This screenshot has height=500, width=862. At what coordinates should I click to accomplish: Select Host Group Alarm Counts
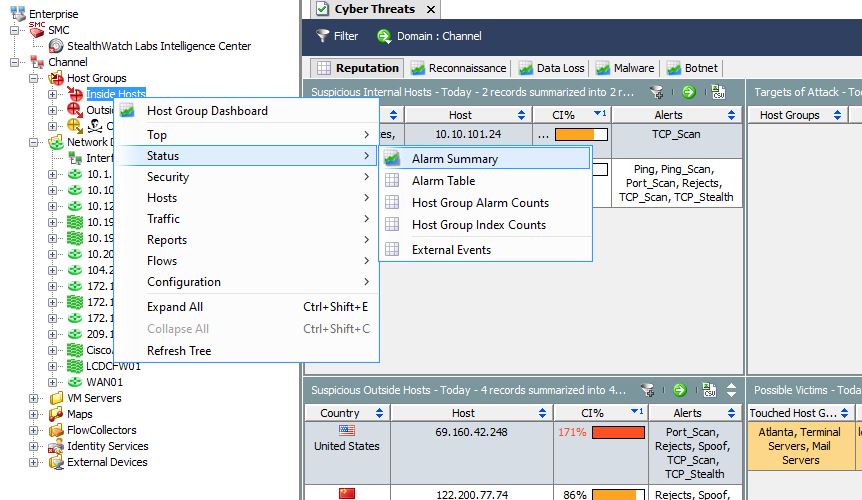485,203
